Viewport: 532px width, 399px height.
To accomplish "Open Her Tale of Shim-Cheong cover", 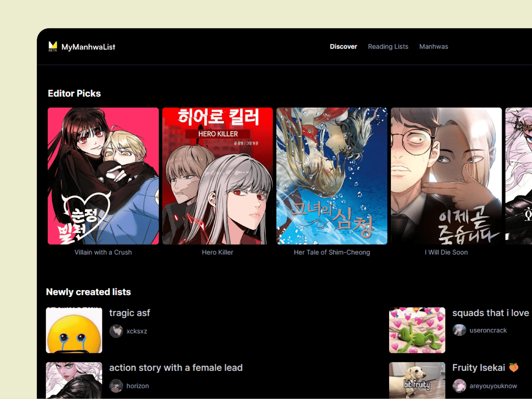I will (332, 176).
